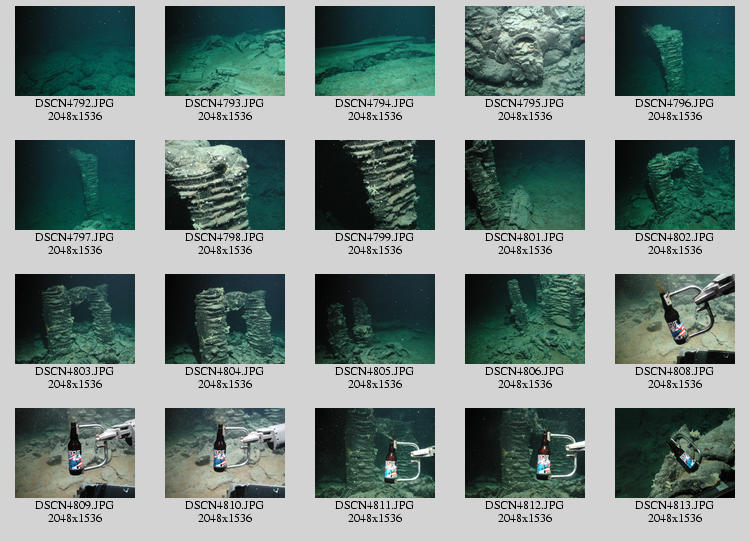Open image DSCN4801.JPG
Image resolution: width=750 pixels, height=542 pixels.
pos(525,185)
